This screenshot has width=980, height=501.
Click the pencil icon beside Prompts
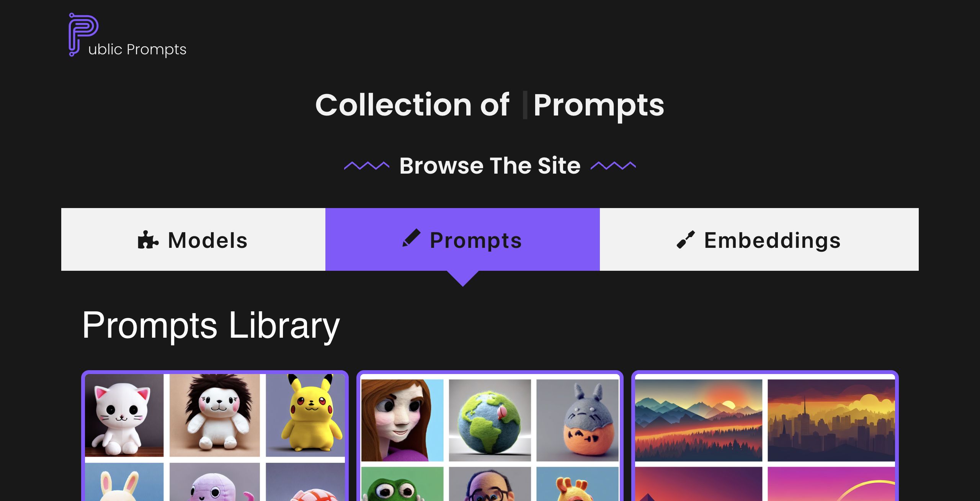(412, 238)
